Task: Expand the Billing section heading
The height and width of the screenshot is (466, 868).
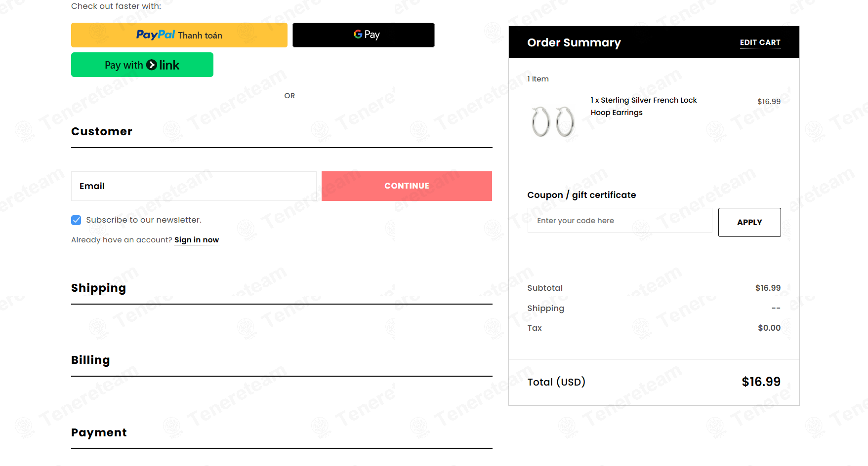Action: [x=90, y=360]
